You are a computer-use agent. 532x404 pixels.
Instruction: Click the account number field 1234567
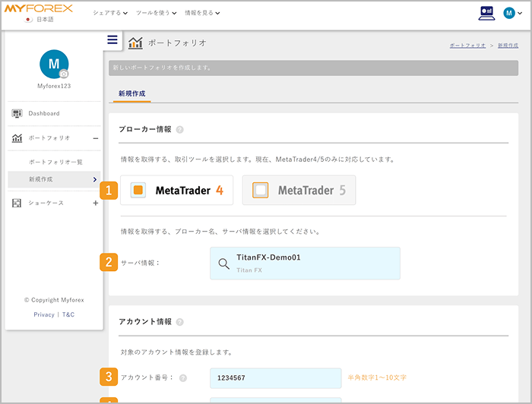tap(275, 378)
